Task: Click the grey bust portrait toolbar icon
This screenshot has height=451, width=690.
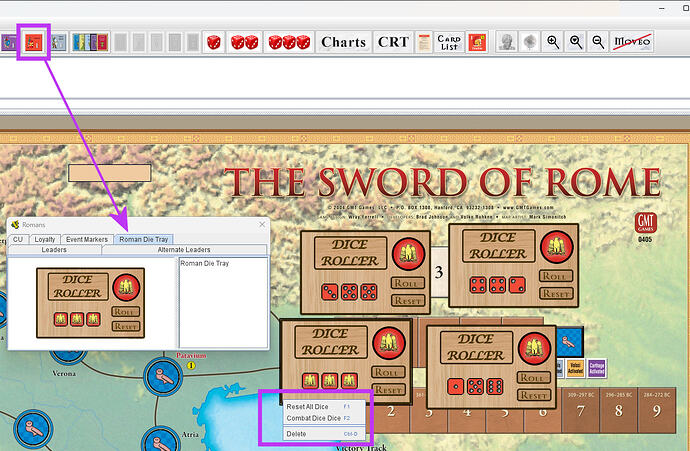Action: [x=506, y=42]
